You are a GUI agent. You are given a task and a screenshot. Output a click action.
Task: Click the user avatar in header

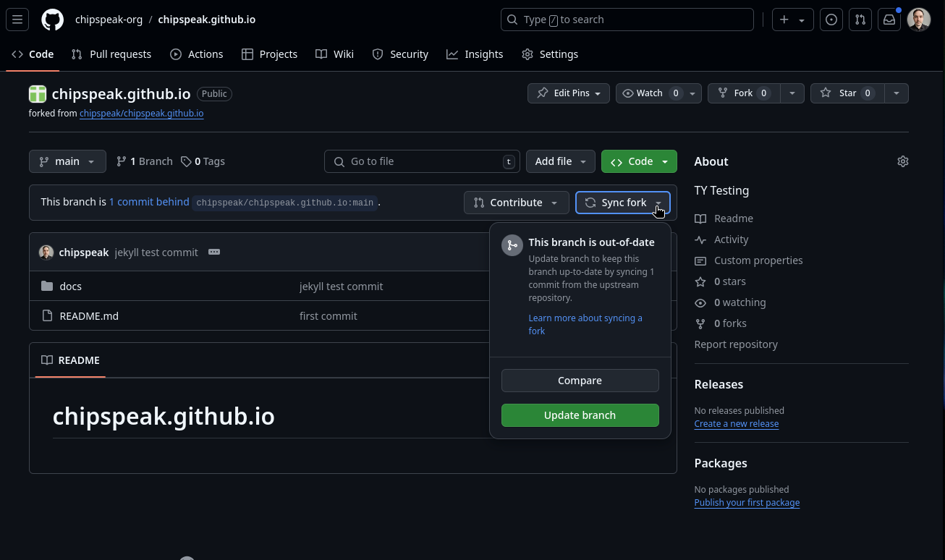coord(918,20)
